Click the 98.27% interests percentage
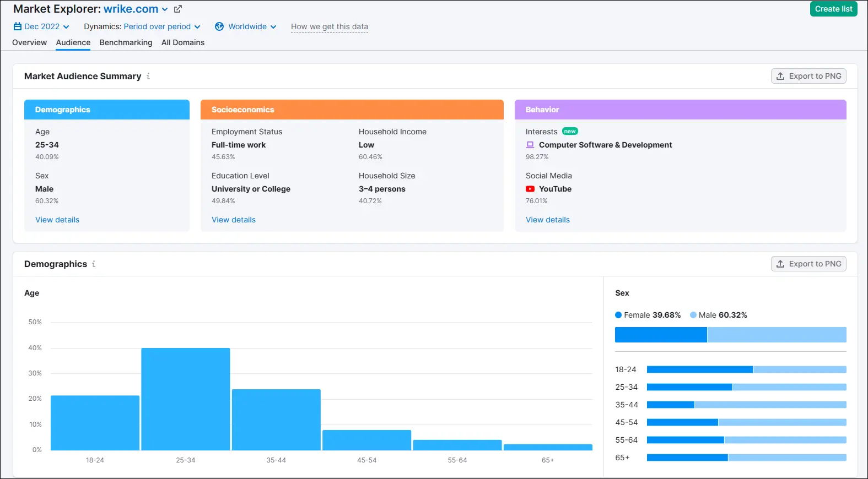 click(x=537, y=157)
